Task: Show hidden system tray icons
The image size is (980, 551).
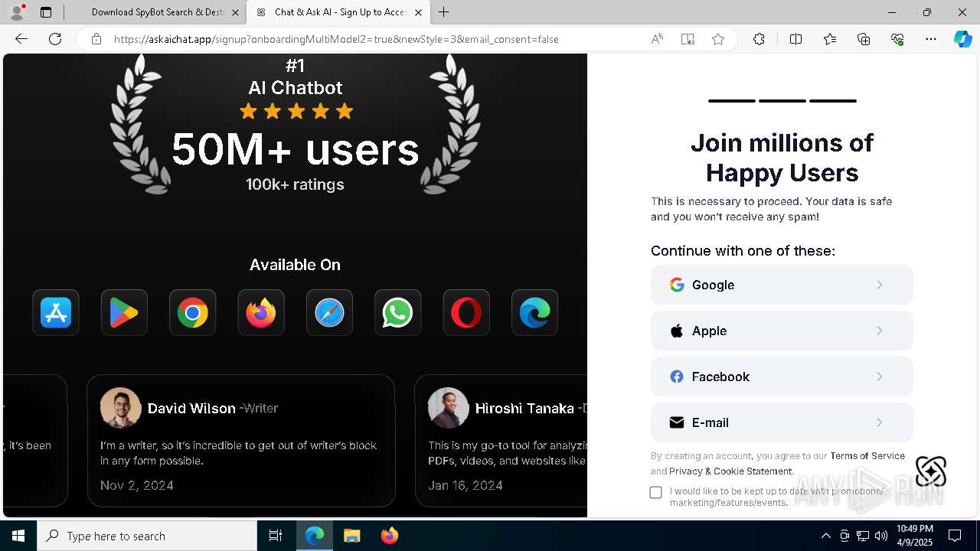Action: point(826,536)
